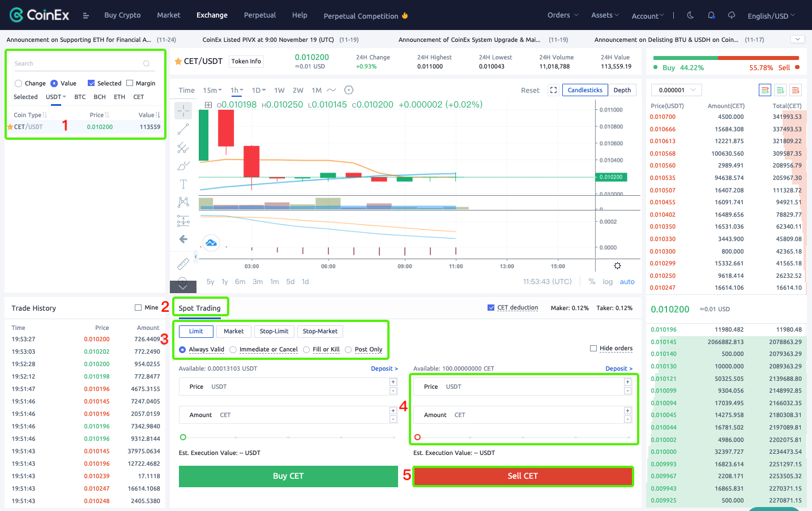Viewport: 812px width, 511px height.
Task: Select the Text annotation tool on the chart
Action: coord(183,184)
